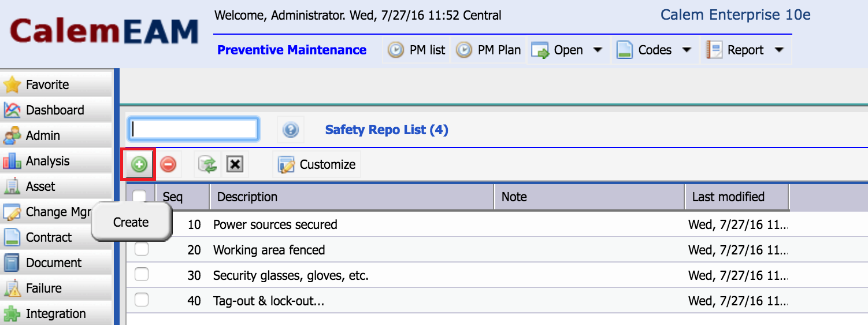Image resolution: width=868 pixels, height=325 pixels.
Task: Select 'Security glasses, gloves, etc.' text
Action: pyautogui.click(x=291, y=276)
